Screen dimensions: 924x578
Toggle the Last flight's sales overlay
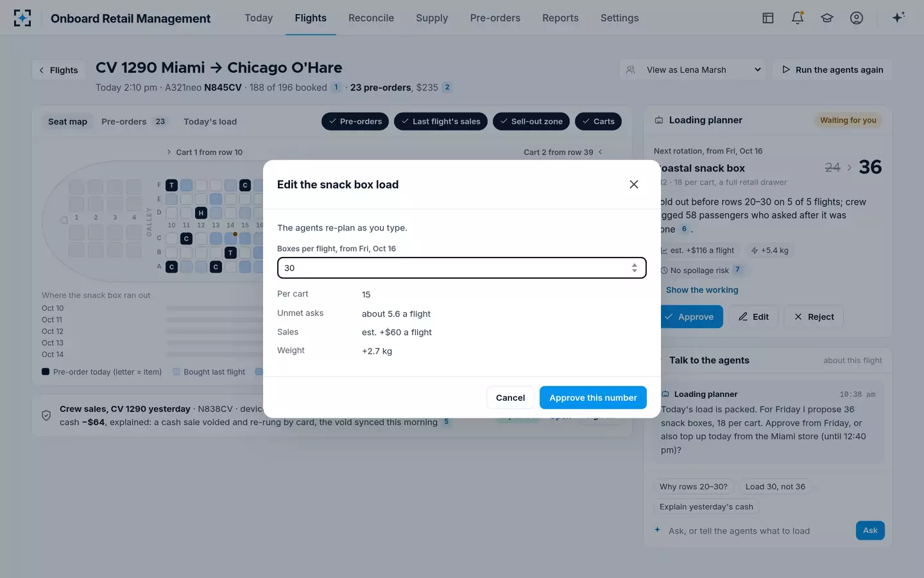pyautogui.click(x=441, y=121)
